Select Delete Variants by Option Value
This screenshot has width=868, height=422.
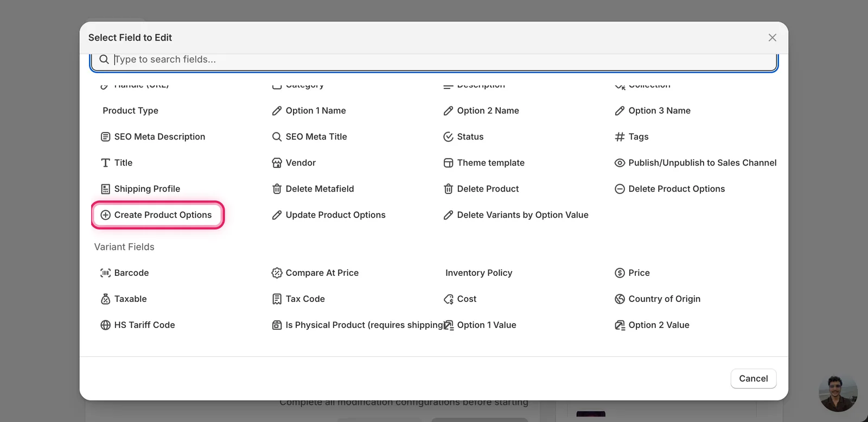[x=516, y=215]
